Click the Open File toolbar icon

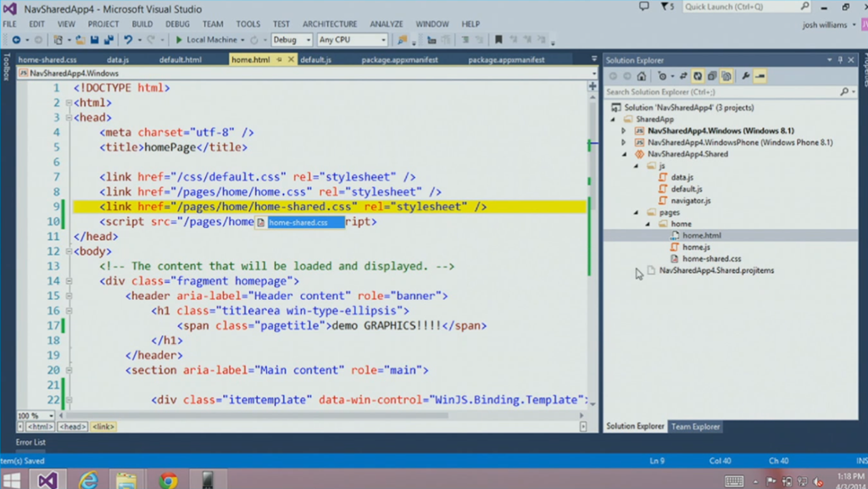81,40
